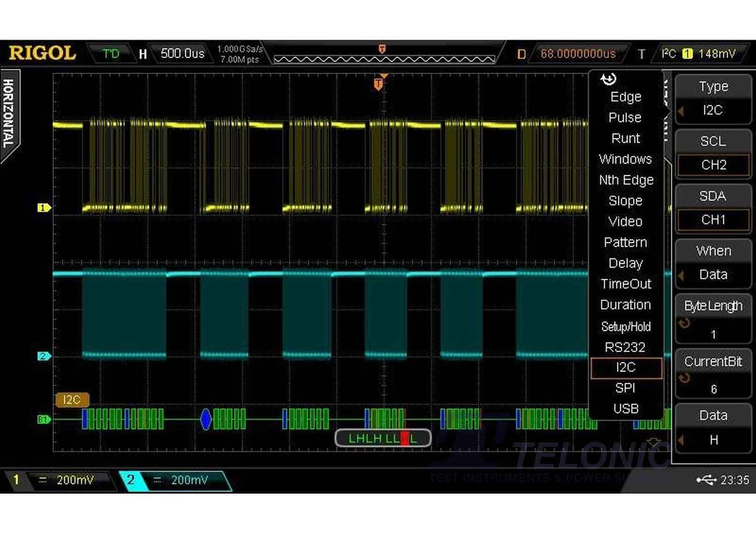Open the SDA source softkey set to CH1
756x534 pixels.
pos(713,208)
